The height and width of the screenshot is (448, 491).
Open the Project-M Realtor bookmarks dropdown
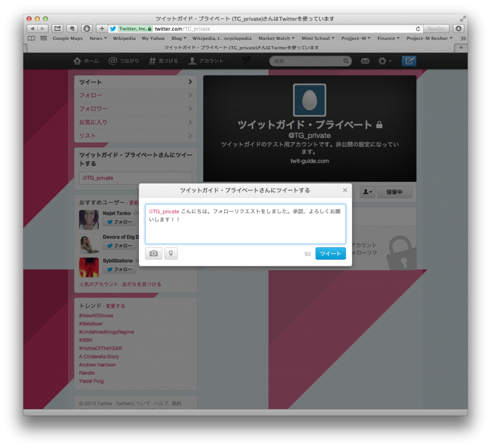429,38
